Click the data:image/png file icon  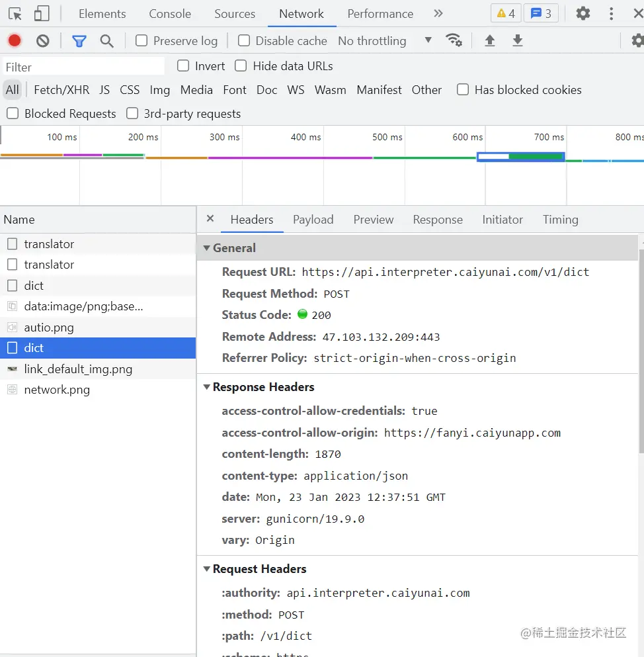13,306
